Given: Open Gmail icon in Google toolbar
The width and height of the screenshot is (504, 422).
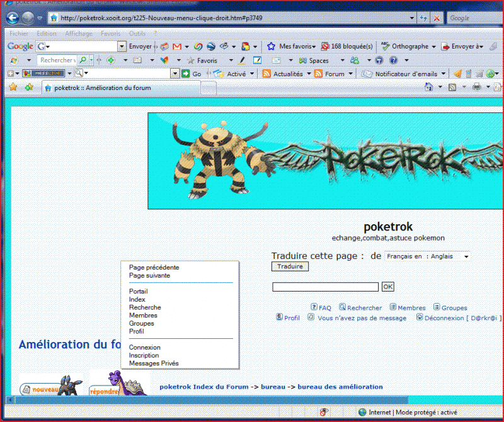Looking at the screenshot, I should (177, 47).
